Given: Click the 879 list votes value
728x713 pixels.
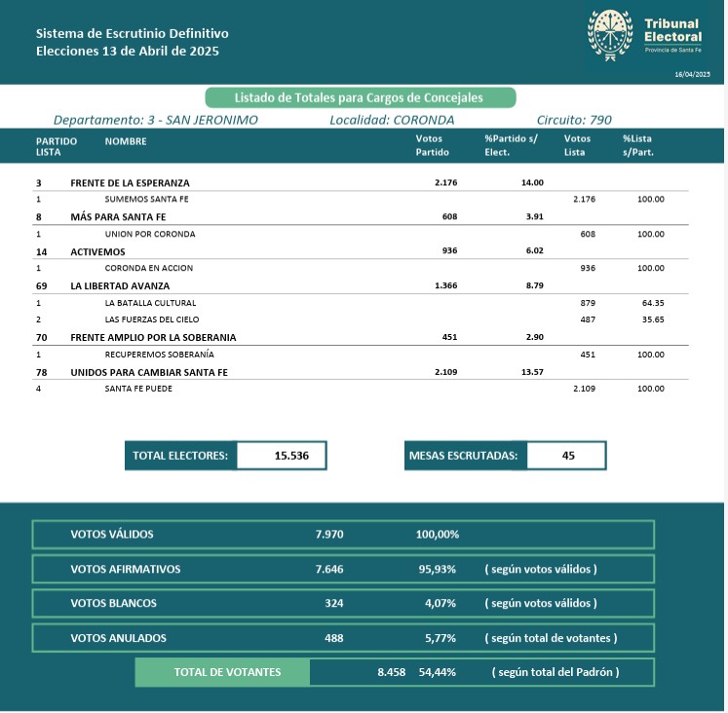Looking at the screenshot, I should (x=588, y=303).
